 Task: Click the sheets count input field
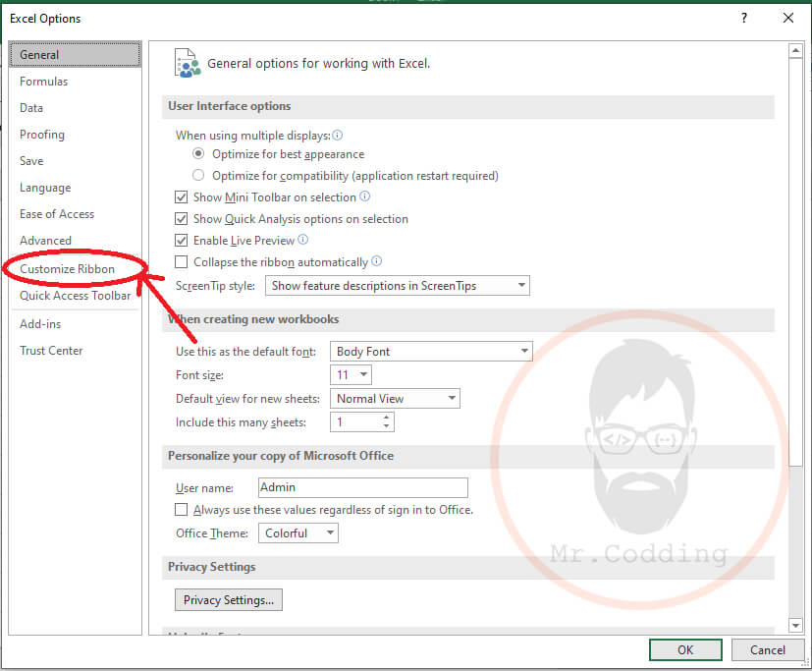[x=356, y=421]
